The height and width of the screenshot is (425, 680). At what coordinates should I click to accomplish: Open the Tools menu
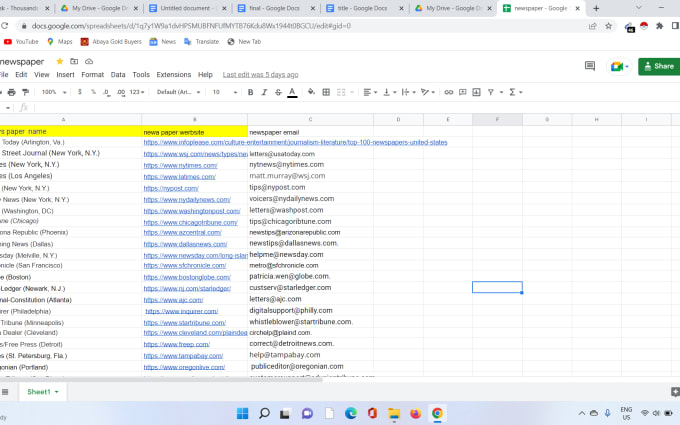141,75
